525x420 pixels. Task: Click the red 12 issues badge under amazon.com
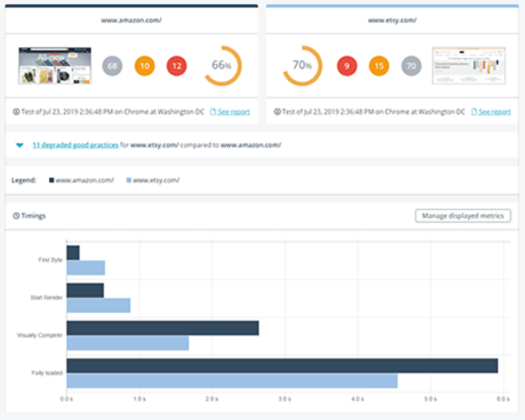click(x=176, y=66)
